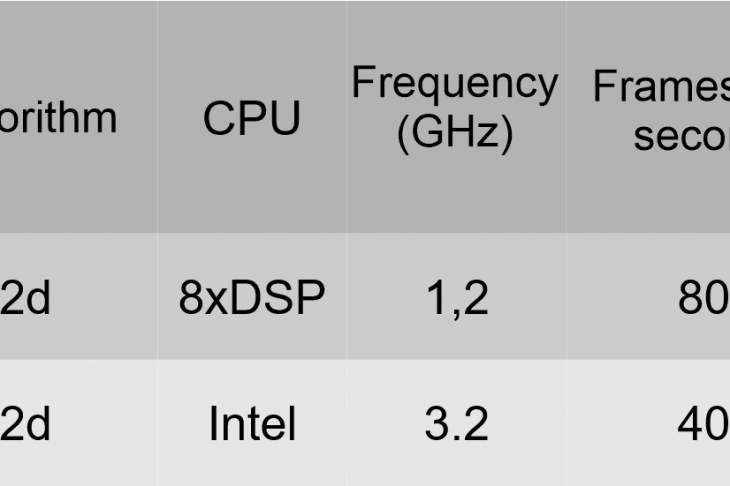The width and height of the screenshot is (730, 486).
Task: Select the Intel cell
Action: click(x=252, y=423)
